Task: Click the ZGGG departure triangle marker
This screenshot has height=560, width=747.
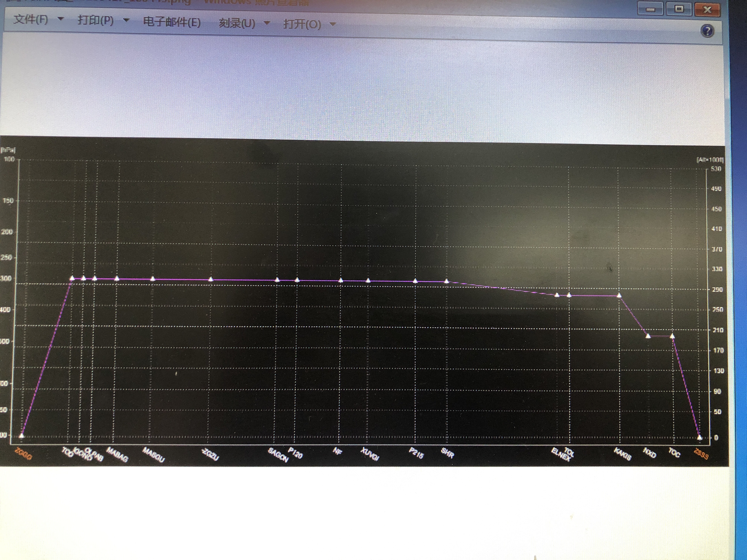Action: pos(22,435)
